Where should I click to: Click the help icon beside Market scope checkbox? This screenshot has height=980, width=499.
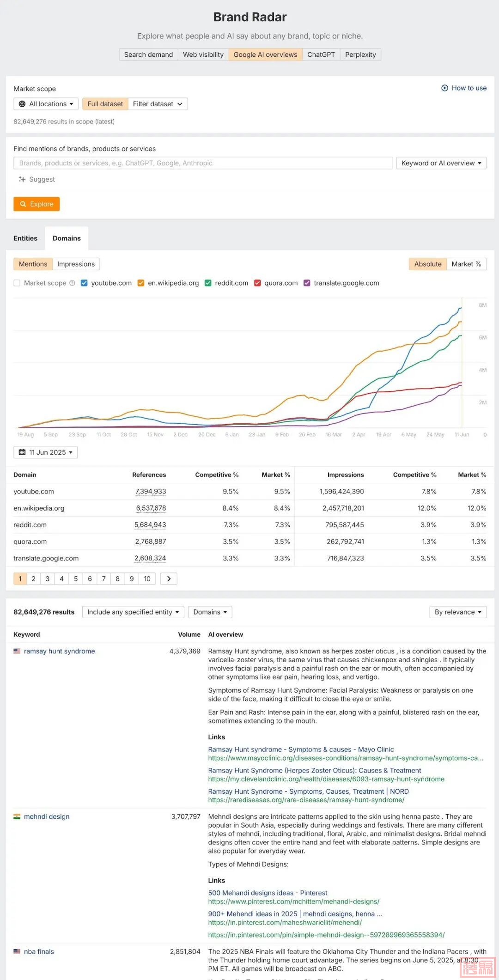click(72, 283)
